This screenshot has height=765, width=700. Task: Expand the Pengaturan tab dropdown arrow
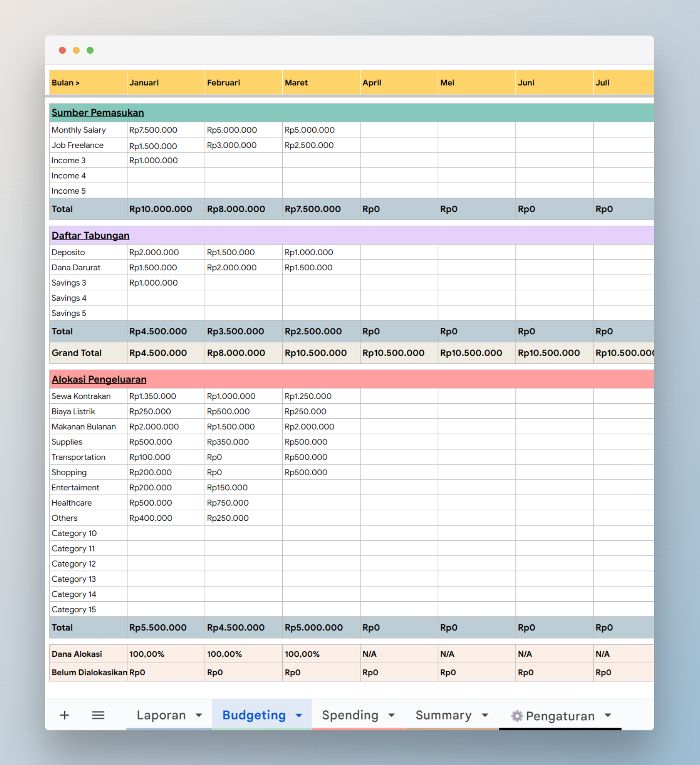pos(608,715)
